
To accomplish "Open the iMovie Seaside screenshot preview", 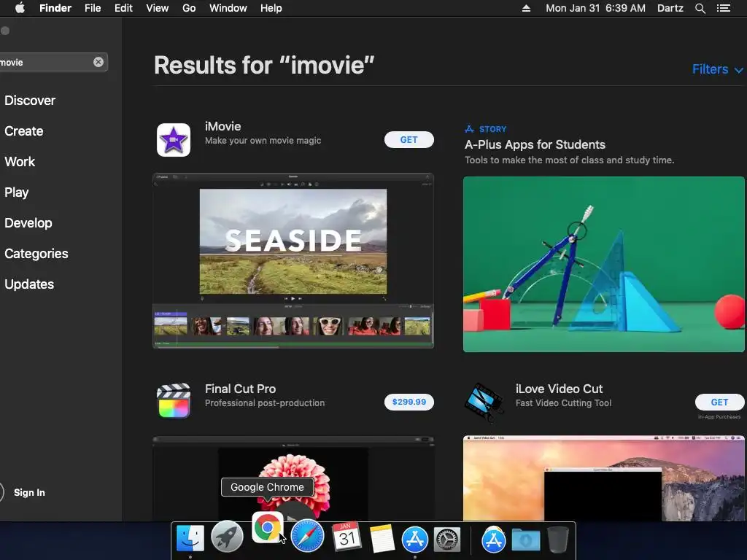I will pos(293,260).
